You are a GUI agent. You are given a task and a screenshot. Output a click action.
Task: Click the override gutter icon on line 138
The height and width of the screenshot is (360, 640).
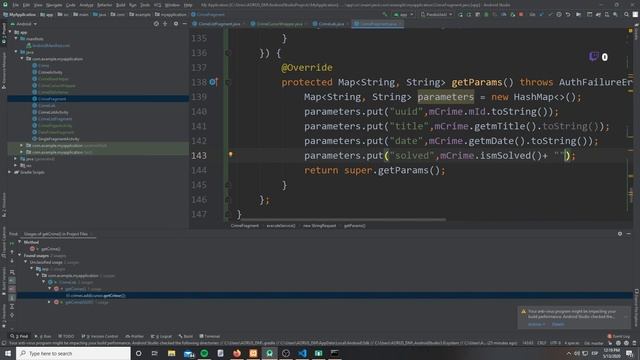(213, 82)
